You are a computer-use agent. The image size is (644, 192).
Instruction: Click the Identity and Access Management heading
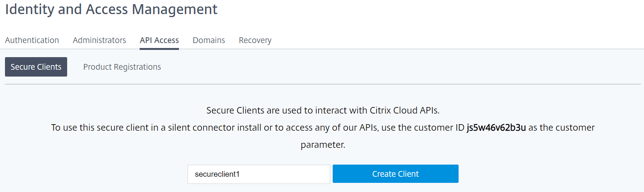point(111,9)
